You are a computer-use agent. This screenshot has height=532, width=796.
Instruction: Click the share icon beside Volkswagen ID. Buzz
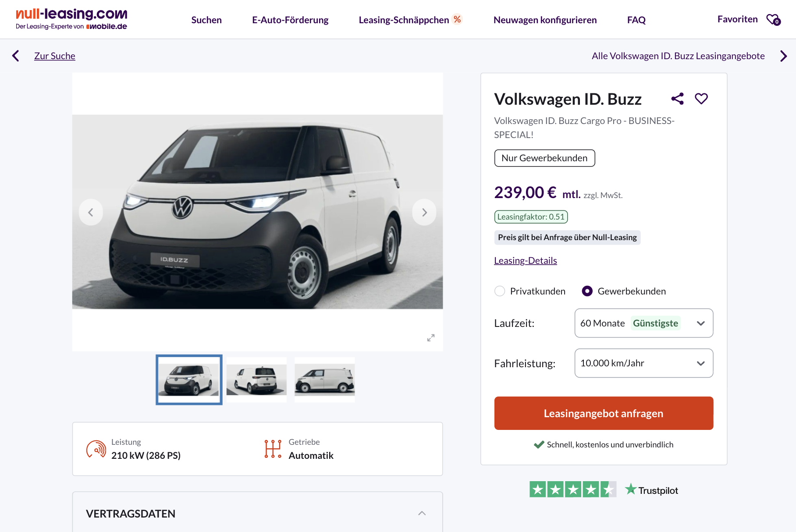(x=677, y=99)
